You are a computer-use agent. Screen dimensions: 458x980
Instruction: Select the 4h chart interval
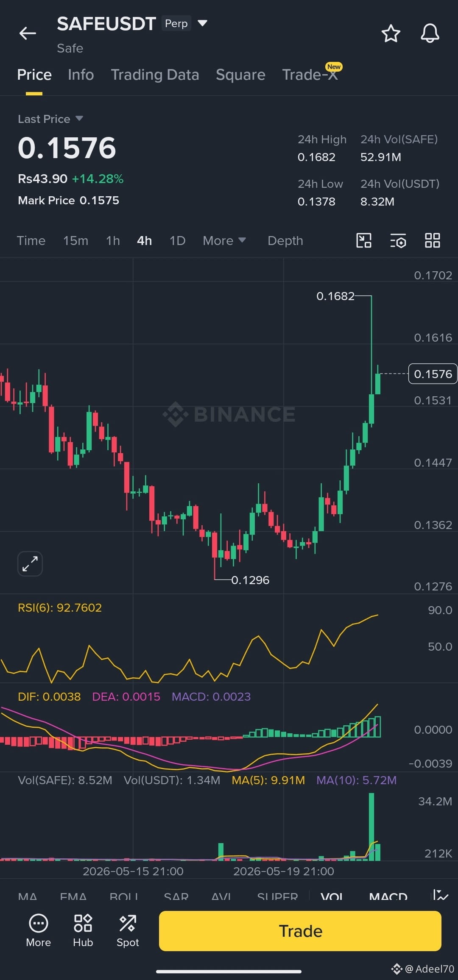click(x=144, y=241)
